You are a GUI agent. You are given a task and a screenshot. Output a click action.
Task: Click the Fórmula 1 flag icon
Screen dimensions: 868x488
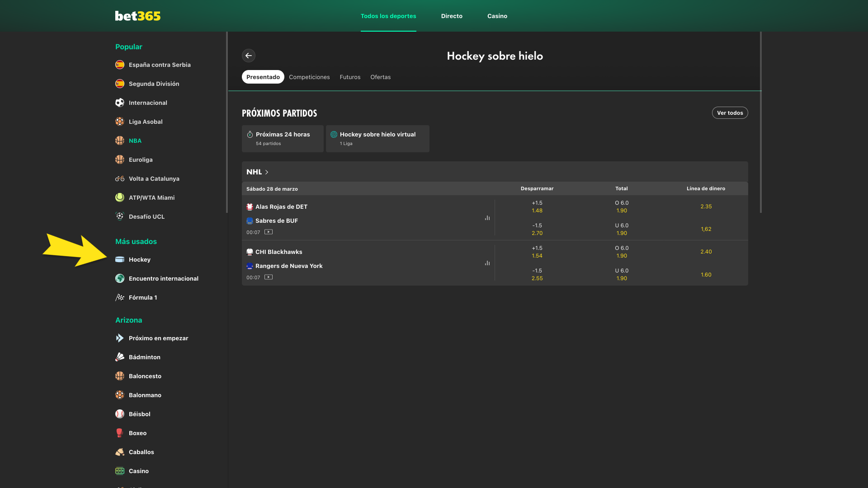pos(120,297)
